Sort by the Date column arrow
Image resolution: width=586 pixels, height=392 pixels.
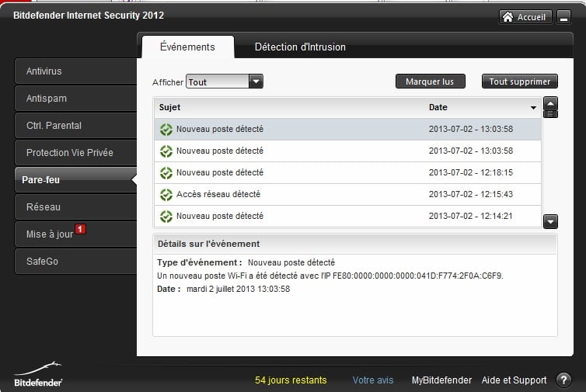(533, 108)
